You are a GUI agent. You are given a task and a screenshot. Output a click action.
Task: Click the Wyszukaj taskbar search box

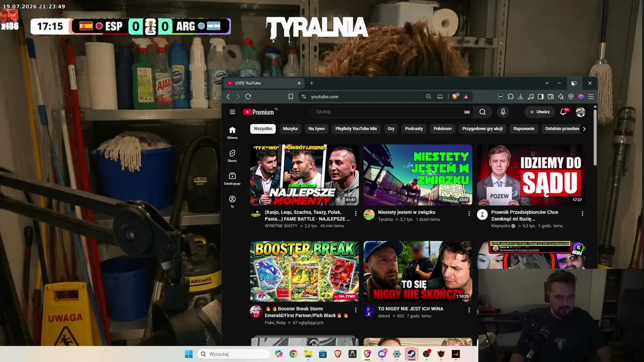tap(233, 354)
